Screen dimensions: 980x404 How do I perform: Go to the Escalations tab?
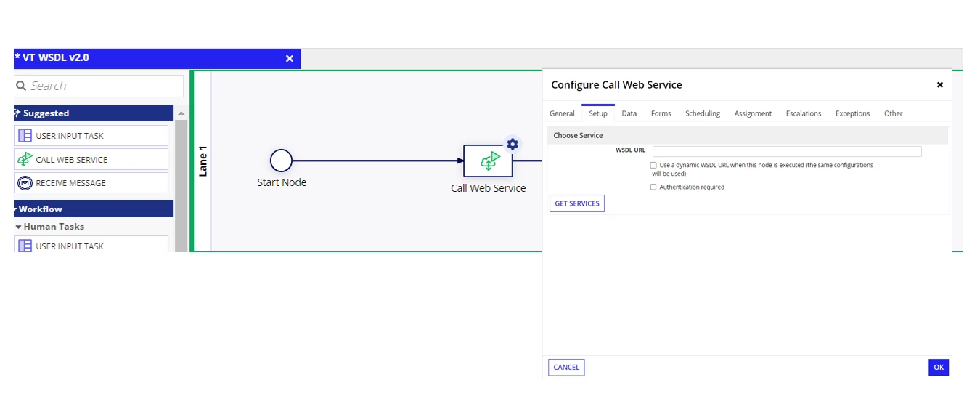pos(804,113)
